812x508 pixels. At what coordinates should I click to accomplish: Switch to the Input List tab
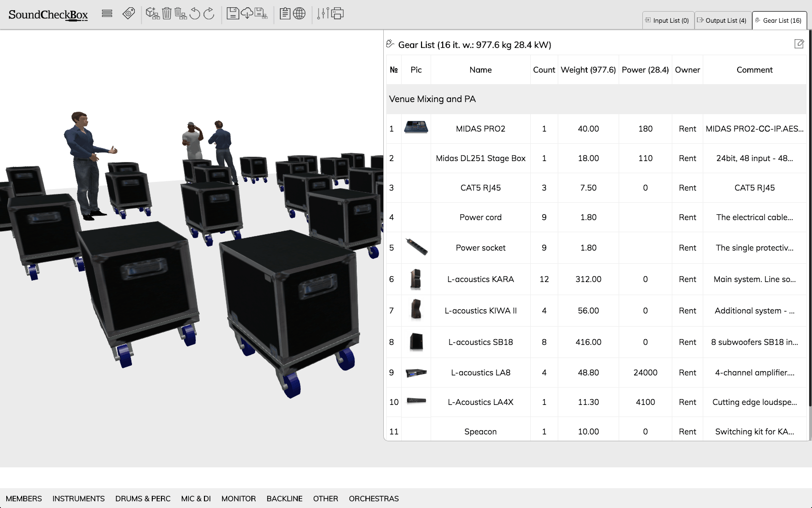[668, 20]
